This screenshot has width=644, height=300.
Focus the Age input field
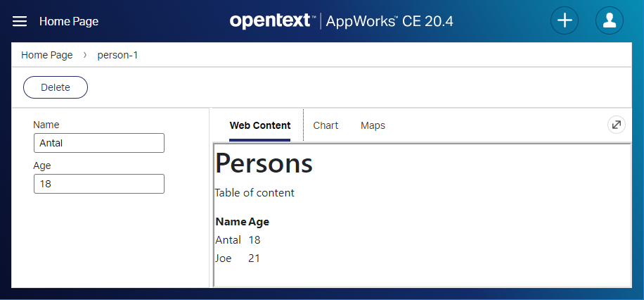(x=99, y=184)
